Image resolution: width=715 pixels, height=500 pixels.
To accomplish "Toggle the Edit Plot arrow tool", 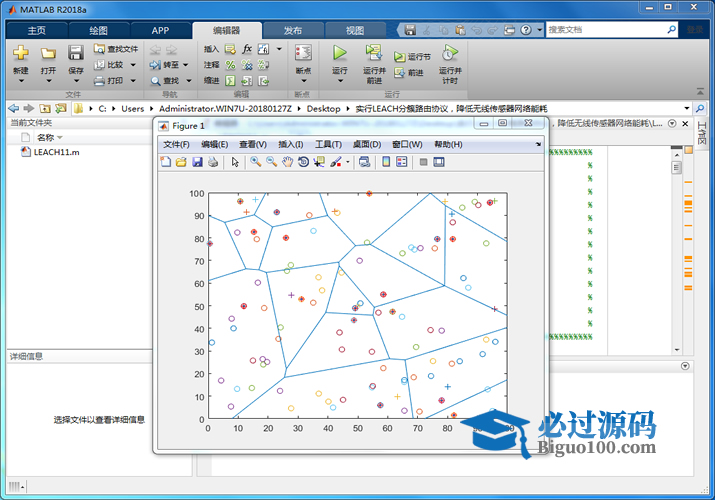I will pos(236,162).
